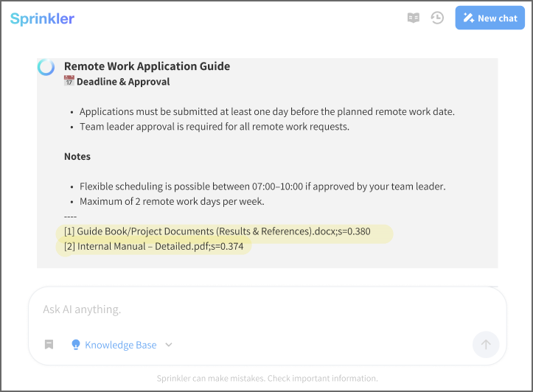The width and height of the screenshot is (533, 392).
Task: Click the Deadline & Approval subheading
Action: [x=123, y=82]
